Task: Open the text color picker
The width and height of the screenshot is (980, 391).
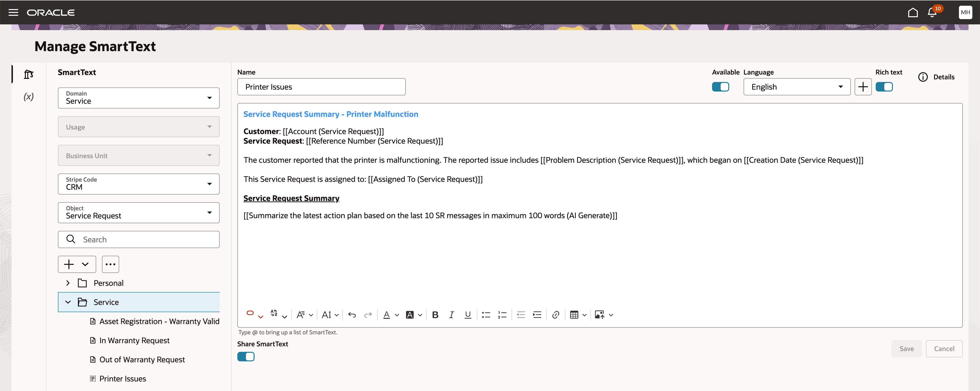Action: pos(387,315)
